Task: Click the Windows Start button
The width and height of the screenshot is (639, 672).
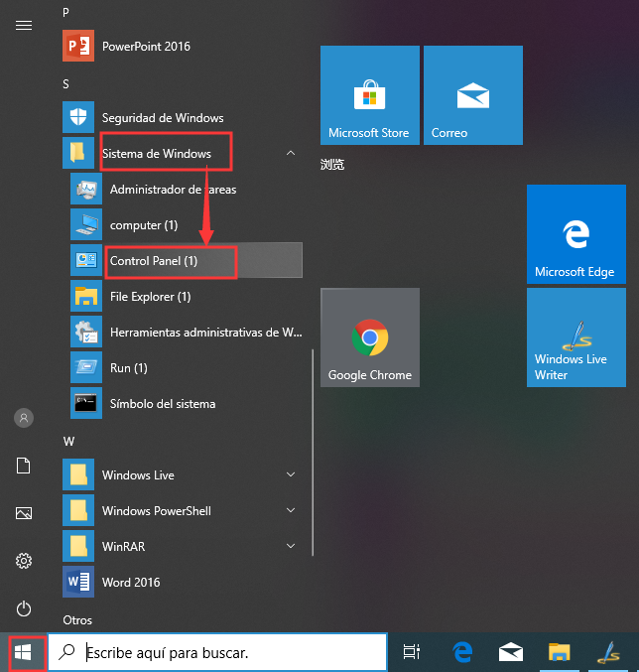Action: (x=23, y=653)
